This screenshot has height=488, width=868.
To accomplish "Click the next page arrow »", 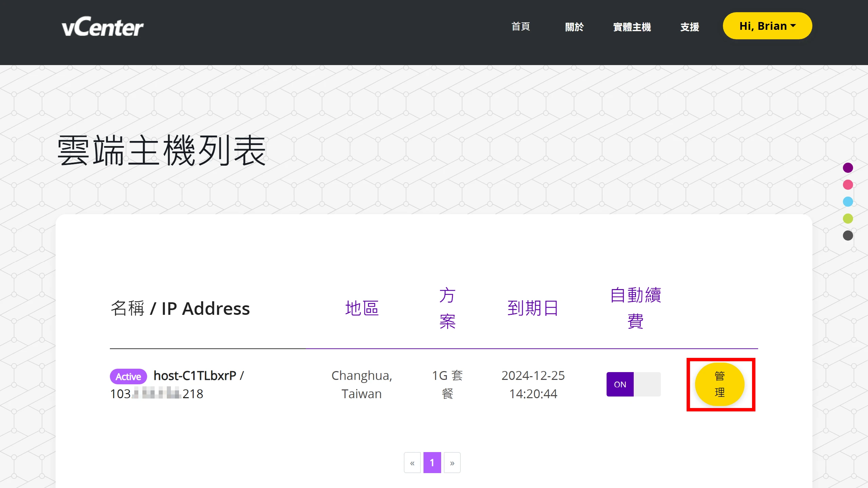I will click(x=452, y=462).
